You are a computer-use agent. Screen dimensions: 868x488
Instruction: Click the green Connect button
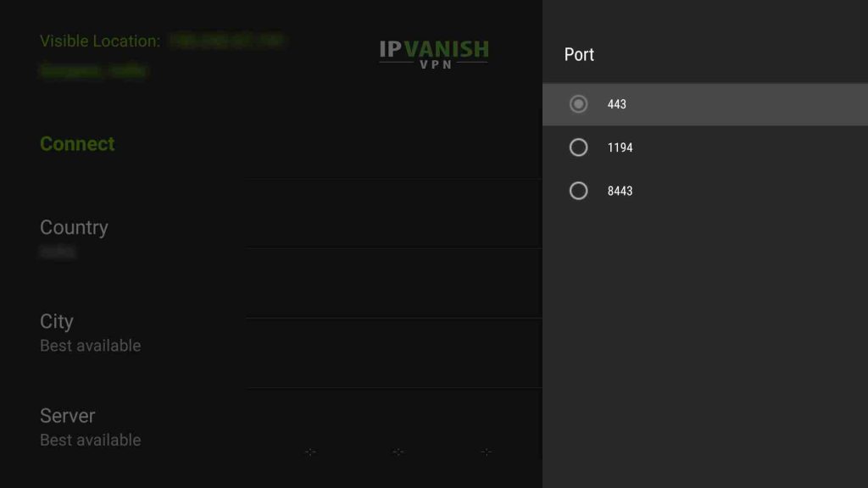tap(77, 144)
